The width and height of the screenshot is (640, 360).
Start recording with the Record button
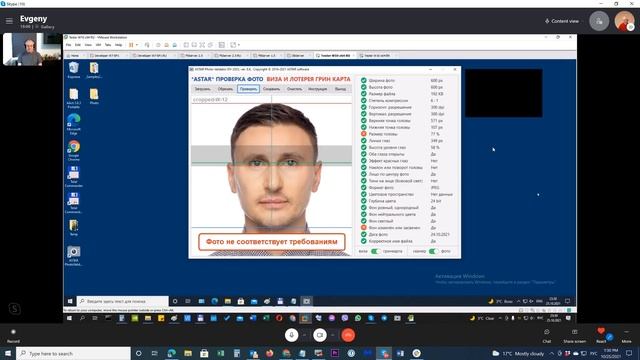tap(13, 336)
